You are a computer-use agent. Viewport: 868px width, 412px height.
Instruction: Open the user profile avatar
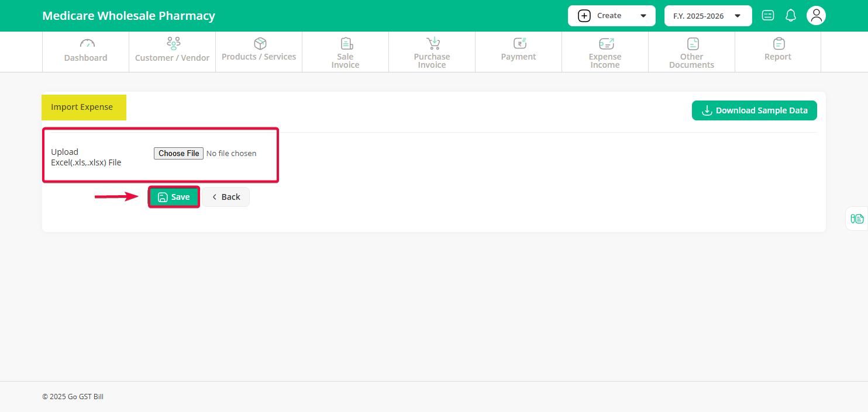tap(816, 16)
